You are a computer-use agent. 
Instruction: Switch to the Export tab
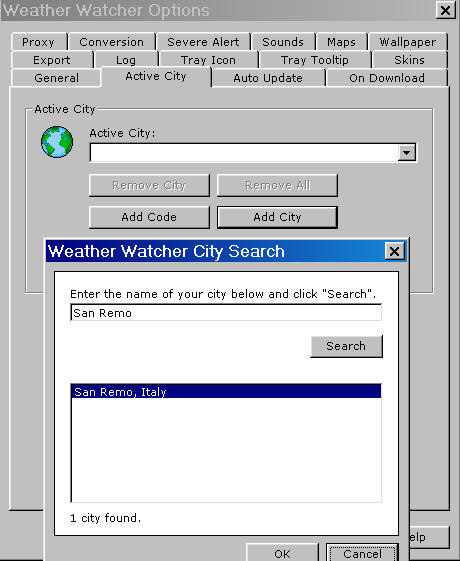click(52, 60)
